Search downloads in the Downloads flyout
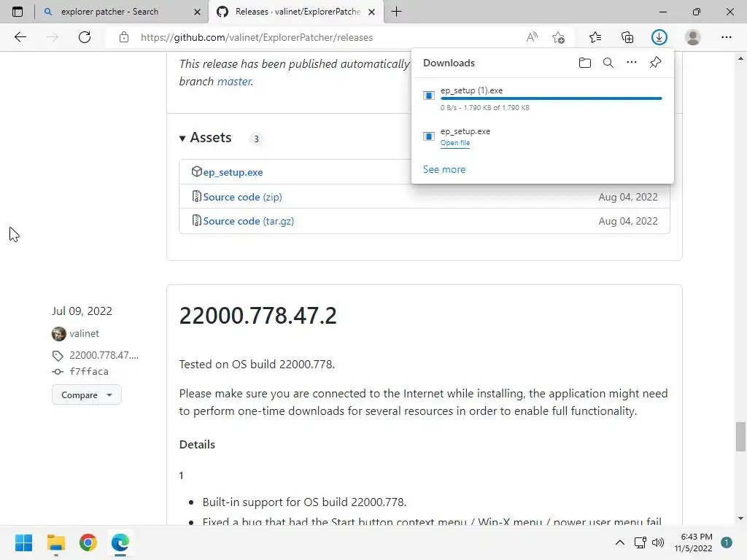 [x=608, y=63]
